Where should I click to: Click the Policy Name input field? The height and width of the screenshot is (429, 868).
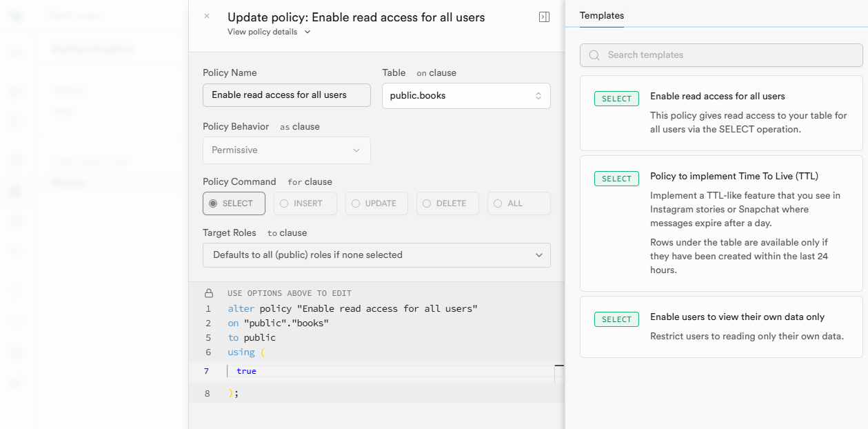point(286,95)
